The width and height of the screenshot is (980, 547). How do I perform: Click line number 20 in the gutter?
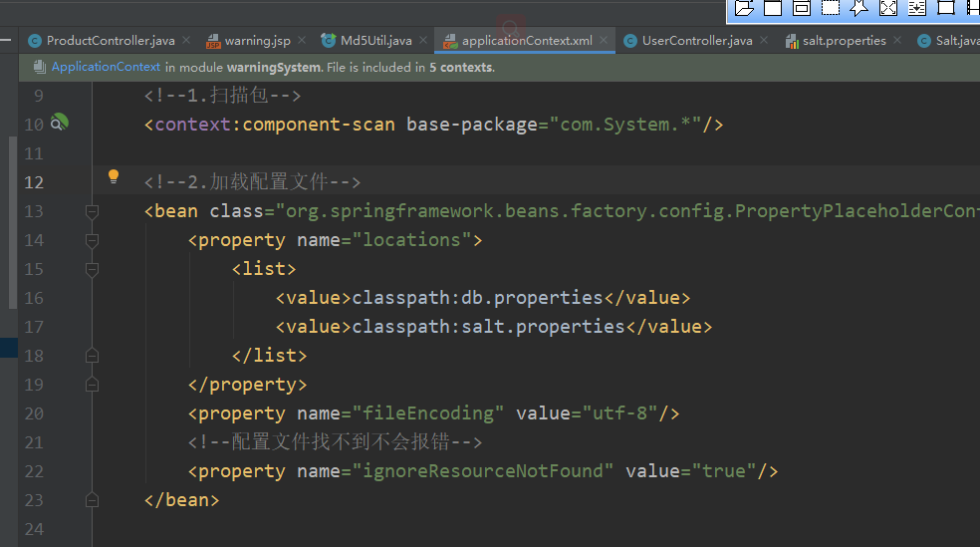pyautogui.click(x=34, y=413)
